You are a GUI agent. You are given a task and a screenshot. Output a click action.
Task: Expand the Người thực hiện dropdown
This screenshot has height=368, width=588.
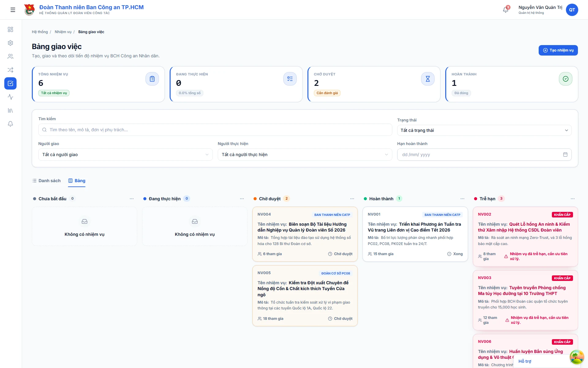coord(305,155)
